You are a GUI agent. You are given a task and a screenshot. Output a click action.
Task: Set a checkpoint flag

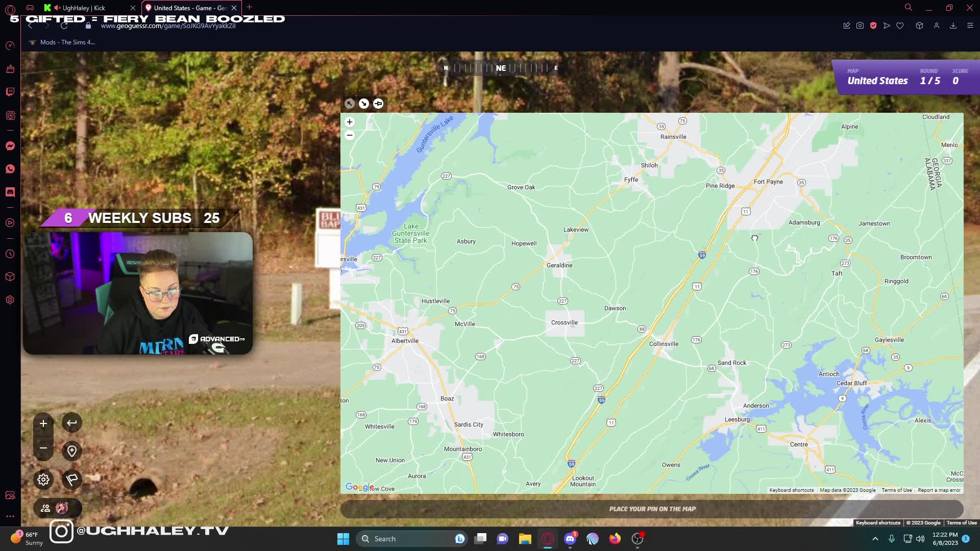click(x=72, y=479)
